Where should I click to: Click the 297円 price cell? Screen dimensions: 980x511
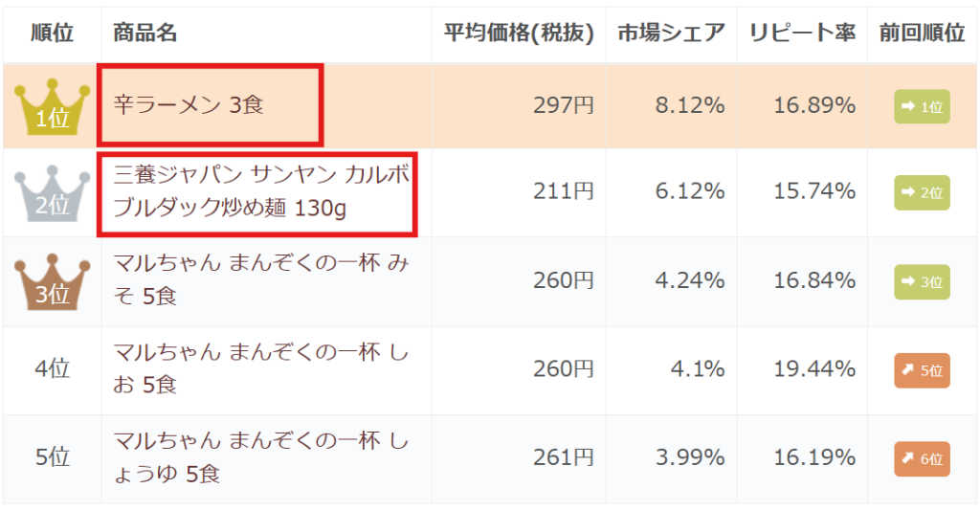point(564,105)
